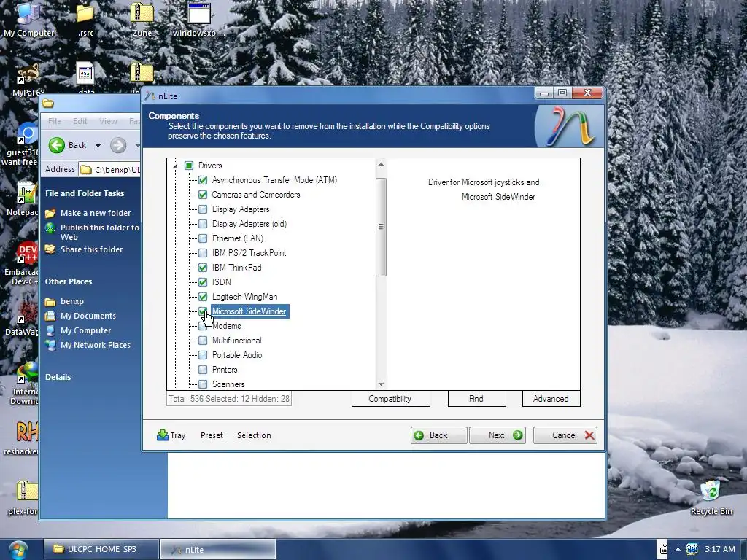
Task: Toggle the Drivers group checkbox
Action: (189, 166)
